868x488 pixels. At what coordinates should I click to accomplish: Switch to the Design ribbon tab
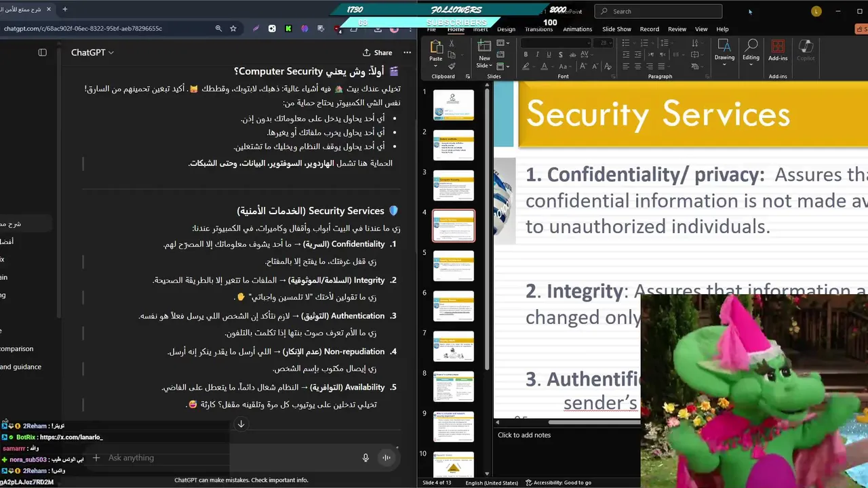click(x=506, y=29)
